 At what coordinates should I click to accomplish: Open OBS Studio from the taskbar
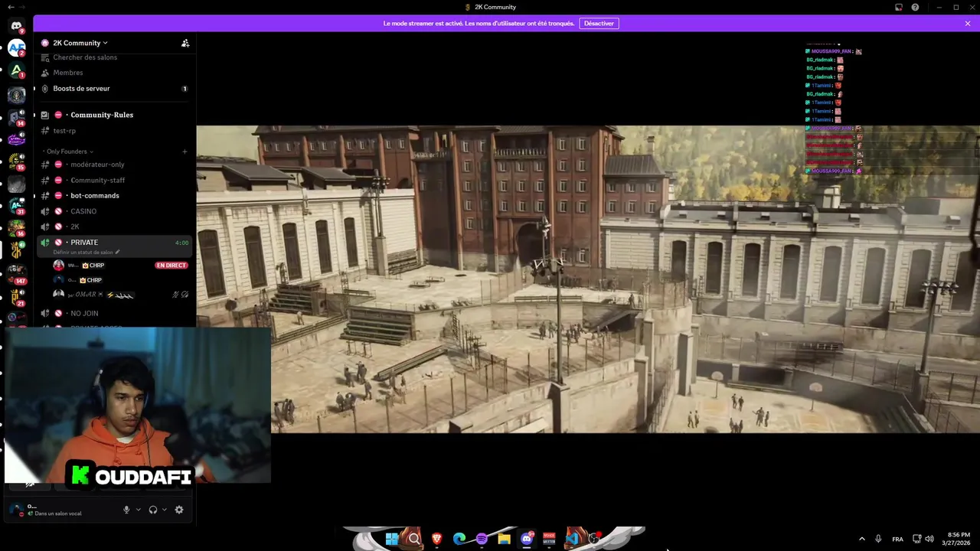(x=594, y=539)
